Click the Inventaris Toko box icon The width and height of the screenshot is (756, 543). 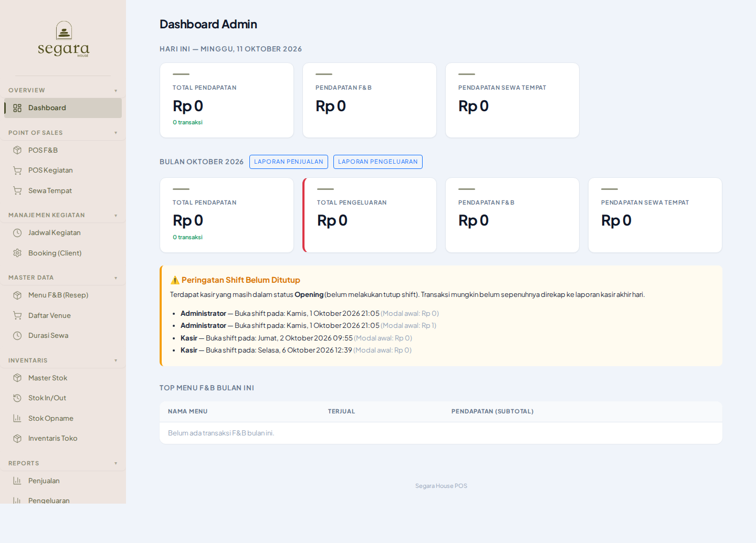pyautogui.click(x=17, y=439)
